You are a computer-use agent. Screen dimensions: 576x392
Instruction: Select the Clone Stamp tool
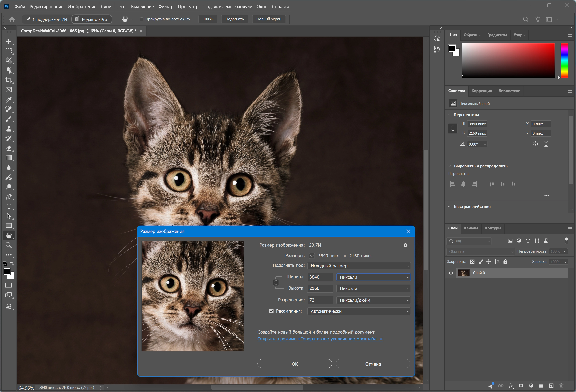[9, 129]
